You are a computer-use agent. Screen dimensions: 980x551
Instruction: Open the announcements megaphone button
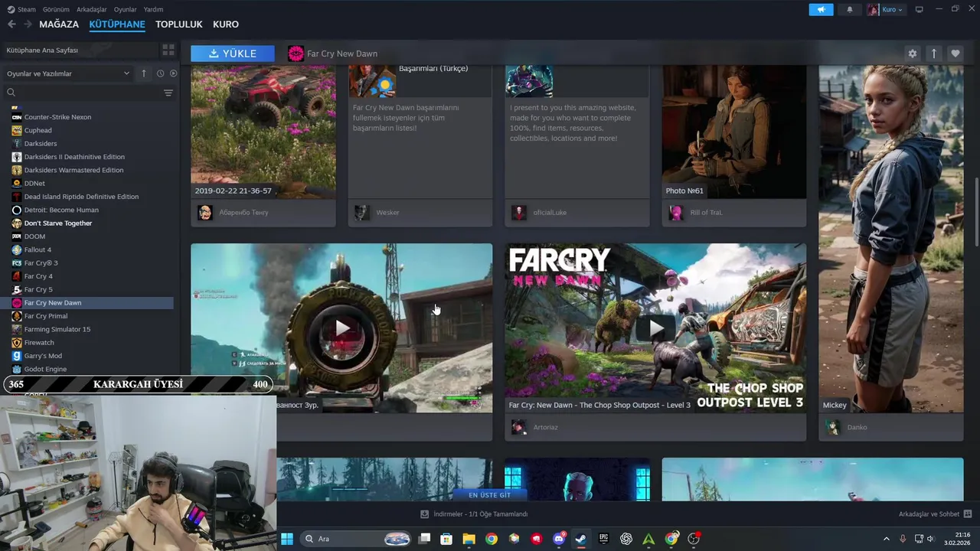821,9
